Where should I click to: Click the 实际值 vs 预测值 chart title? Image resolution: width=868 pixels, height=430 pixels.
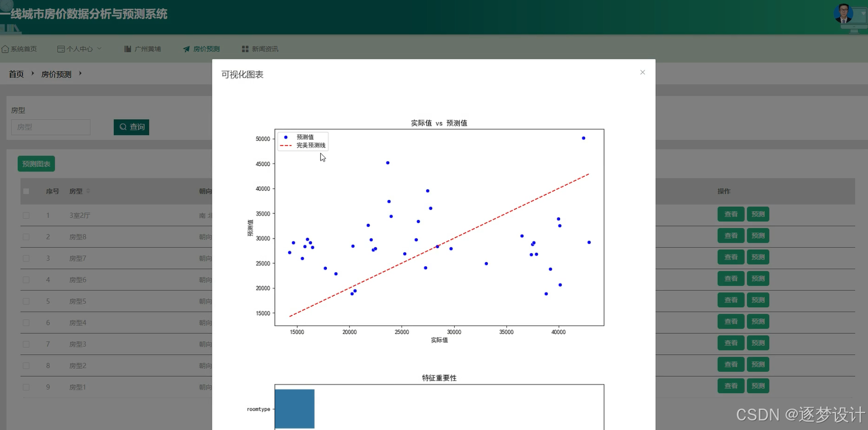pyautogui.click(x=439, y=123)
